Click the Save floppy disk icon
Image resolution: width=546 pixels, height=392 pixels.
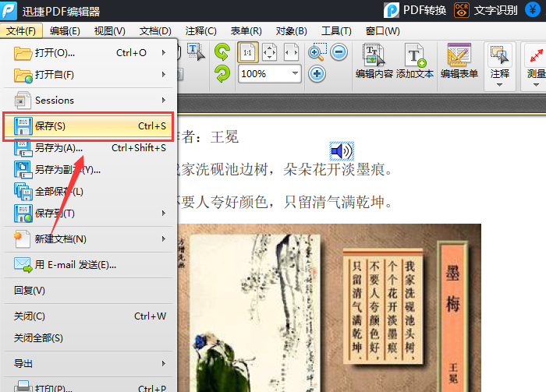click(x=23, y=126)
